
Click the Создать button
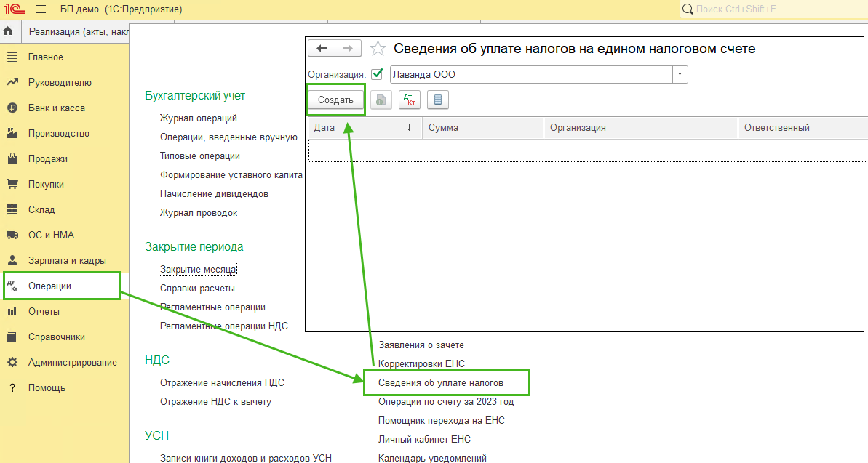pos(335,100)
